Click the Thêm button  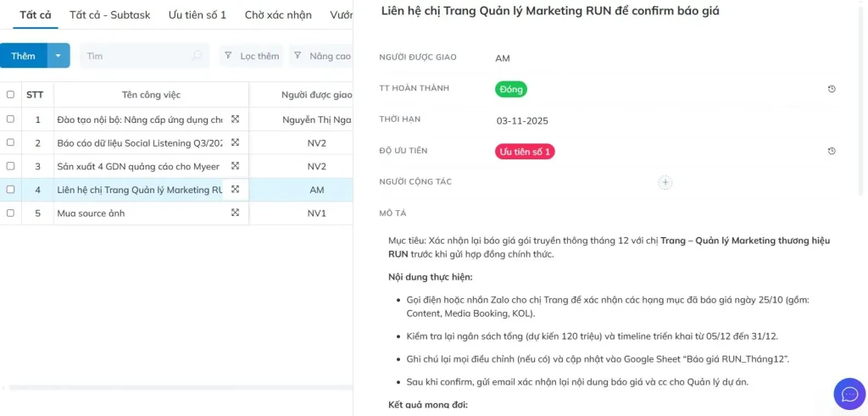[23, 56]
